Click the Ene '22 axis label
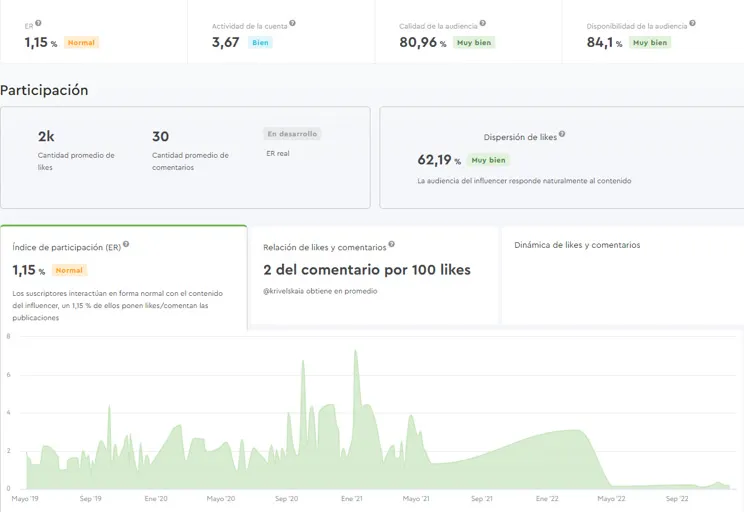The height and width of the screenshot is (512, 744). [547, 499]
